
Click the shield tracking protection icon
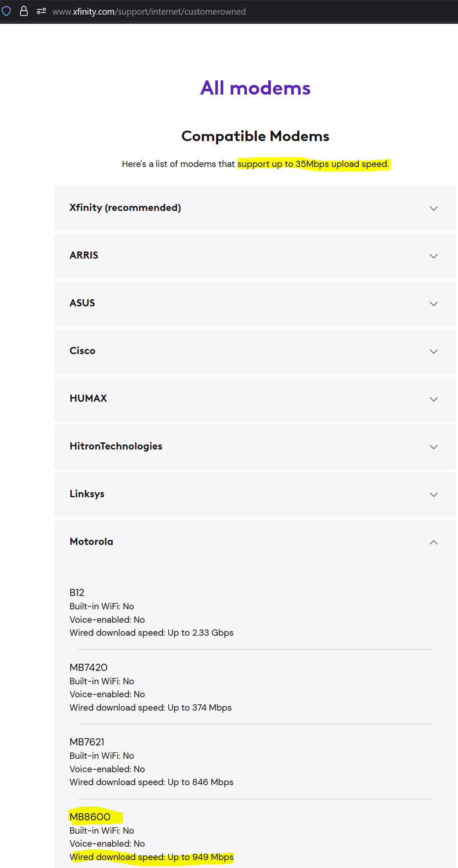coord(6,11)
